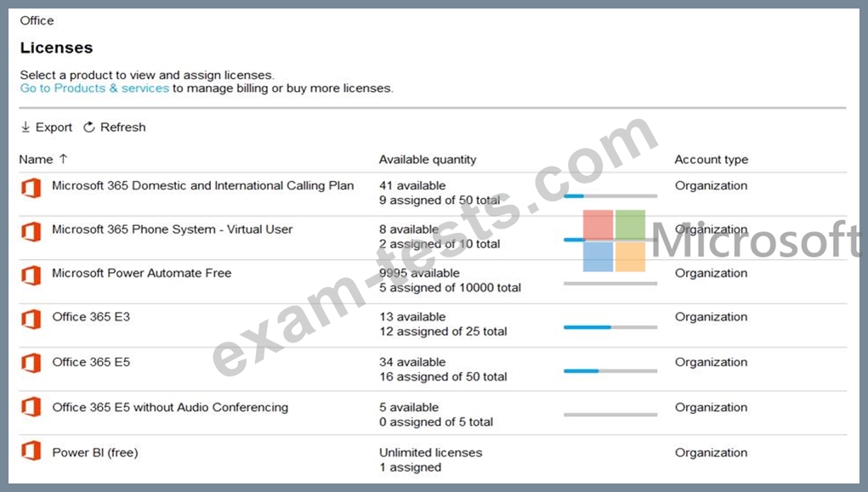Click '5 available' text
Image resolution: width=868 pixels, height=492 pixels.
click(409, 407)
